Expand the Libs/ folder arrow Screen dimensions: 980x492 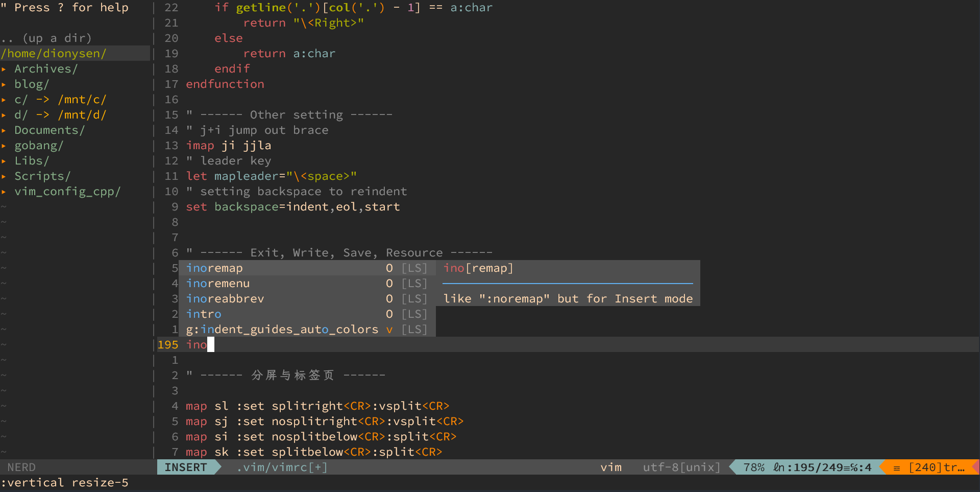coord(4,161)
